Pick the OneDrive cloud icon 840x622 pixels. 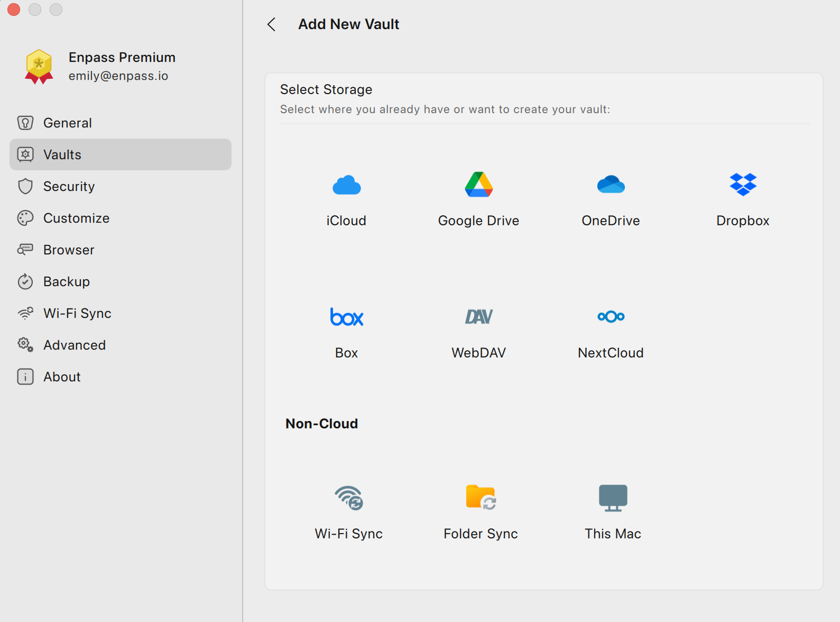click(x=611, y=185)
